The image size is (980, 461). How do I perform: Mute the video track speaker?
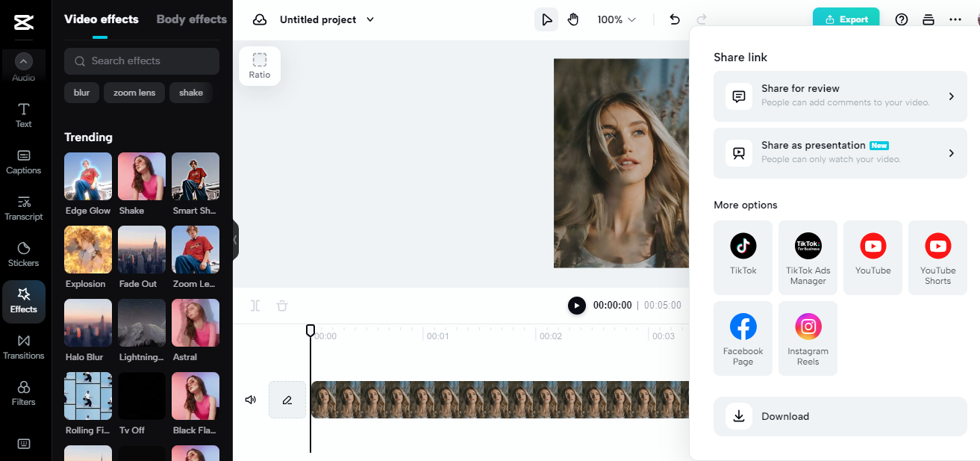coord(251,400)
